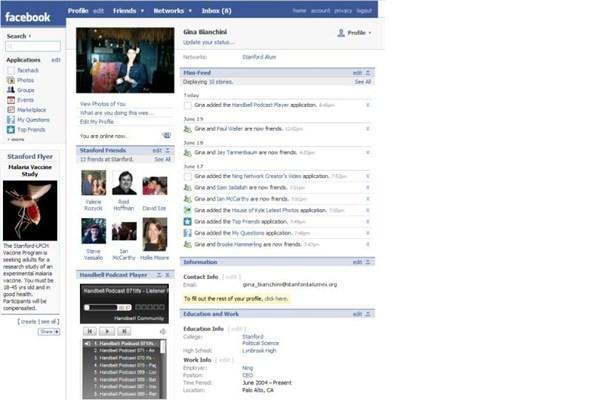
Task: Collapse the Handbell Podcast Player box
Action: [x=159, y=275]
